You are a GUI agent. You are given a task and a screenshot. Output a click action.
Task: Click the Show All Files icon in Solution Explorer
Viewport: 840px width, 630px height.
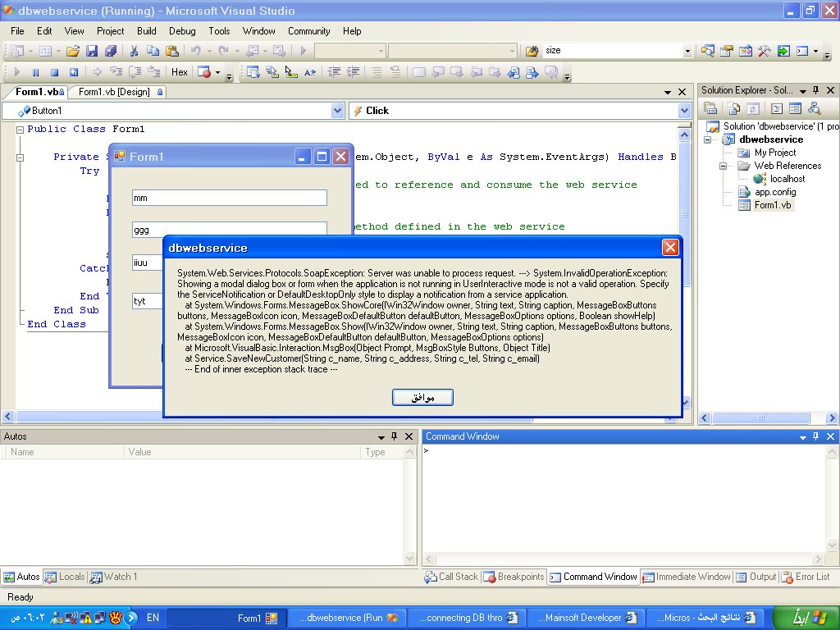tap(734, 109)
